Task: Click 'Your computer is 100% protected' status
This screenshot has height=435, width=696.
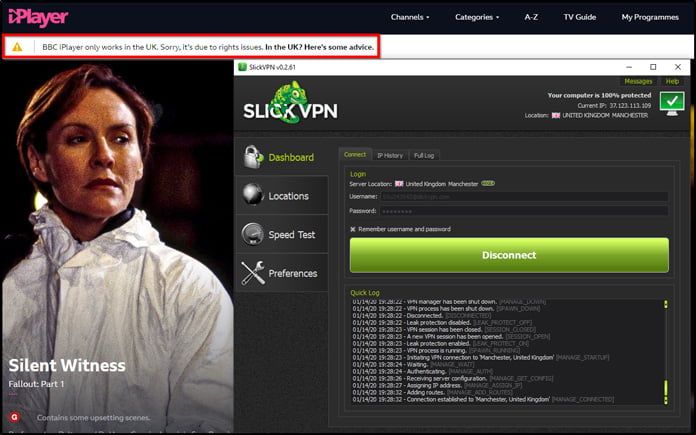Action: point(599,95)
